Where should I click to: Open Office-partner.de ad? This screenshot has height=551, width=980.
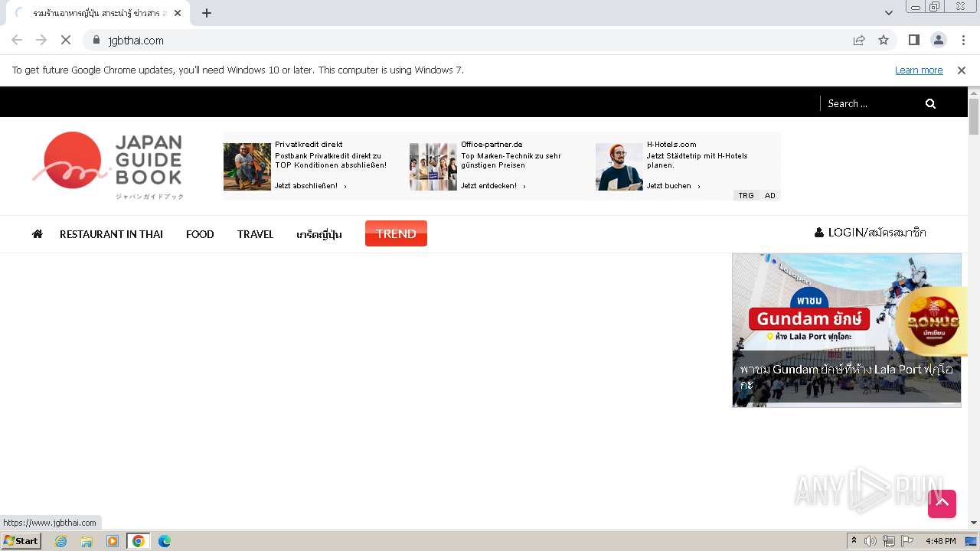click(492, 144)
